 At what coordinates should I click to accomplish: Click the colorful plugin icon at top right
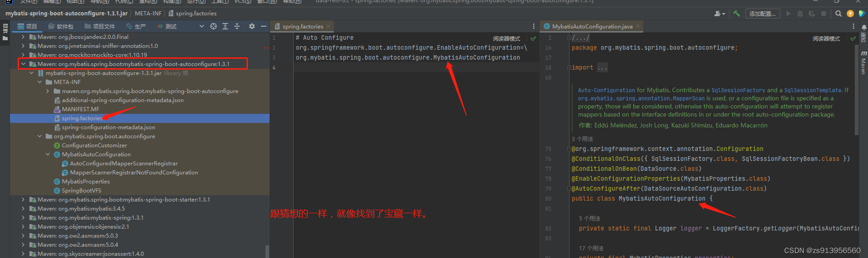862,14
